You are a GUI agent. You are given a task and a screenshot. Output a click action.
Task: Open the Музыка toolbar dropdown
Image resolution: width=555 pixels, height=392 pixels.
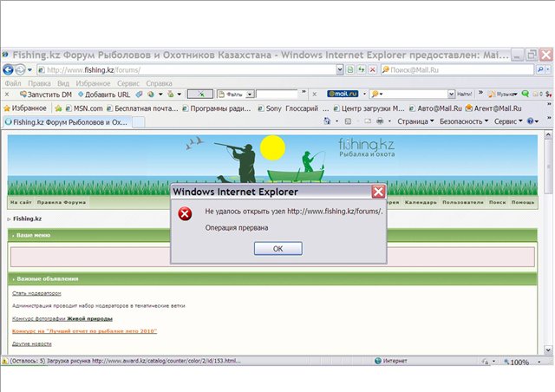tap(503, 95)
